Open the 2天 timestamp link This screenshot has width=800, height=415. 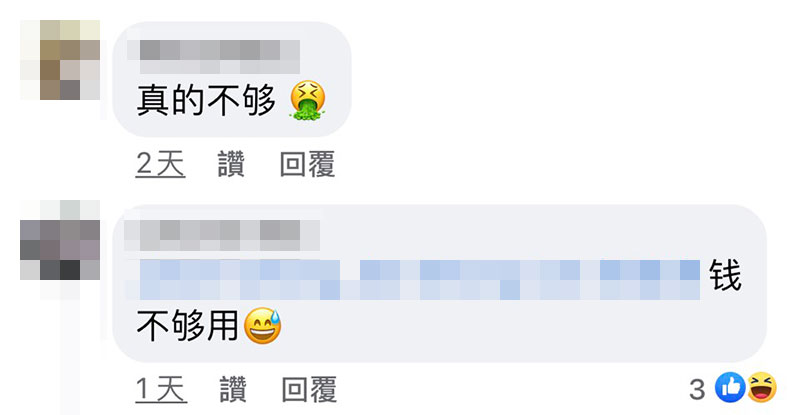pyautogui.click(x=160, y=164)
